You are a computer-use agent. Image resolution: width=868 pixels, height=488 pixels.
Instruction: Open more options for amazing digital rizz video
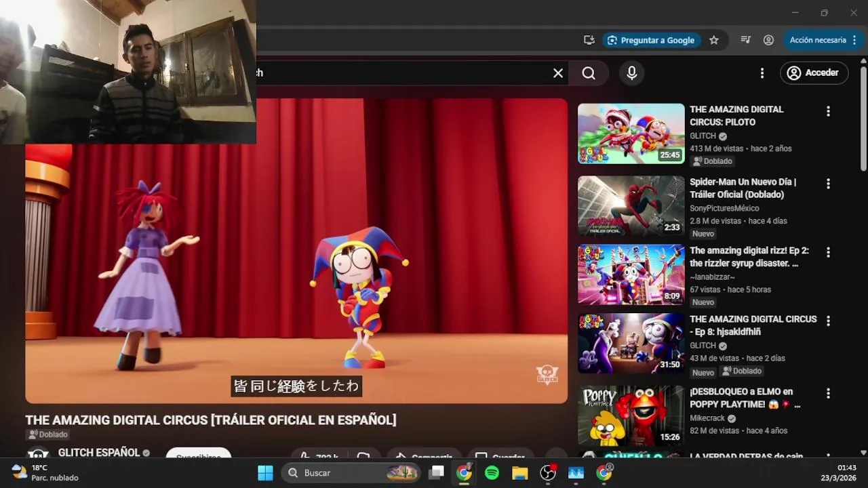click(x=828, y=252)
